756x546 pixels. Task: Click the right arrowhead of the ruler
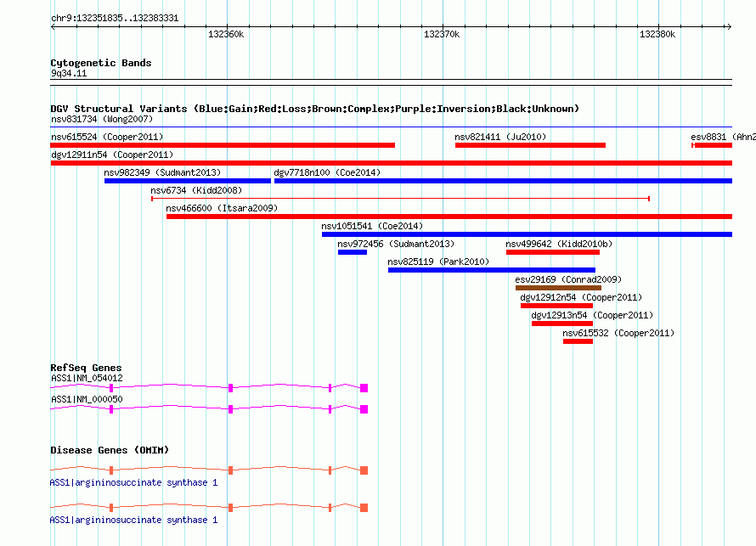tap(729, 26)
